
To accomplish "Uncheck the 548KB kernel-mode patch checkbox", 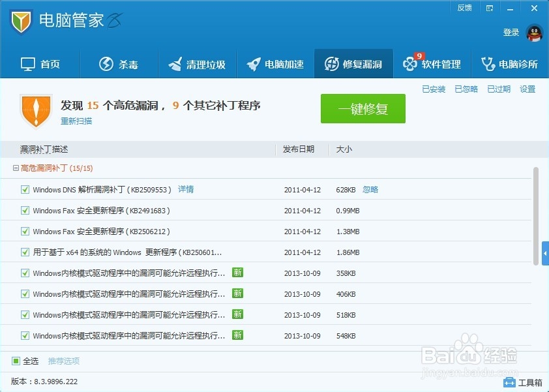I will tap(25, 336).
